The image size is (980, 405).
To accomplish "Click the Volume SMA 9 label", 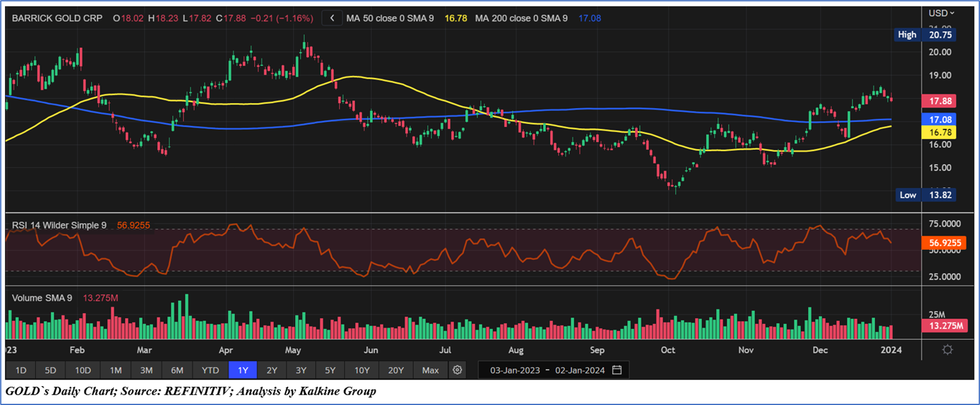I will click(x=42, y=298).
